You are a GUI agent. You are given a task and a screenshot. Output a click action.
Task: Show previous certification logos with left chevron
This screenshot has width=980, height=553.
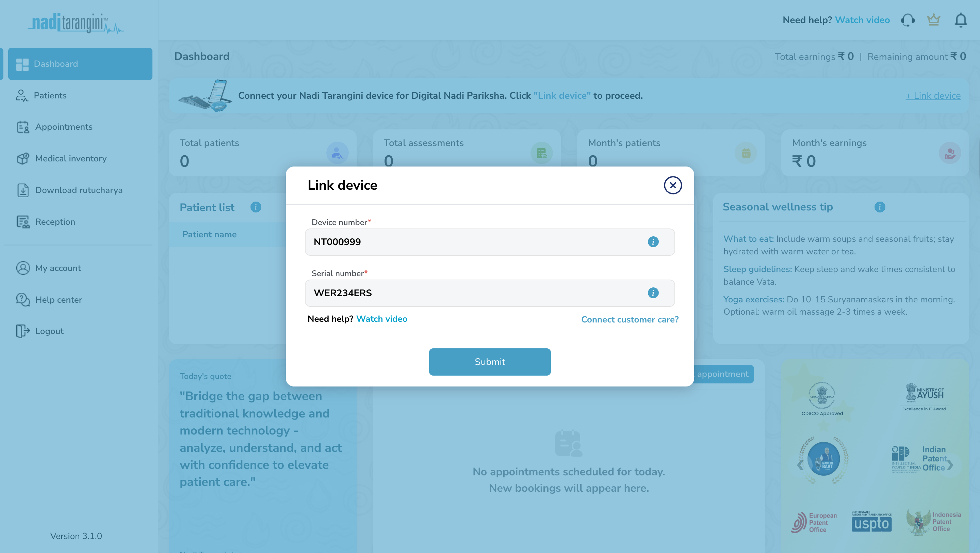click(x=800, y=465)
